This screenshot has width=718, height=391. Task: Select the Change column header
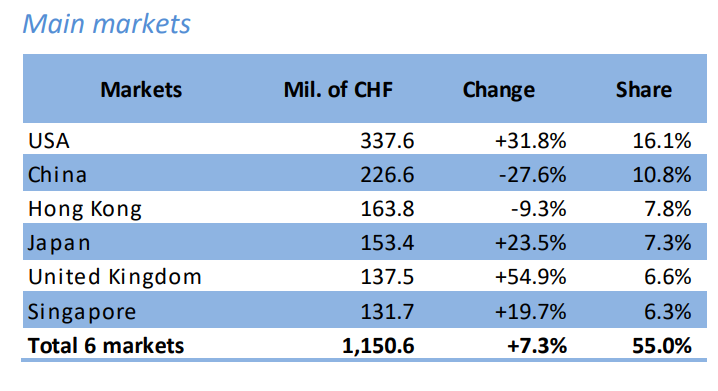(499, 90)
